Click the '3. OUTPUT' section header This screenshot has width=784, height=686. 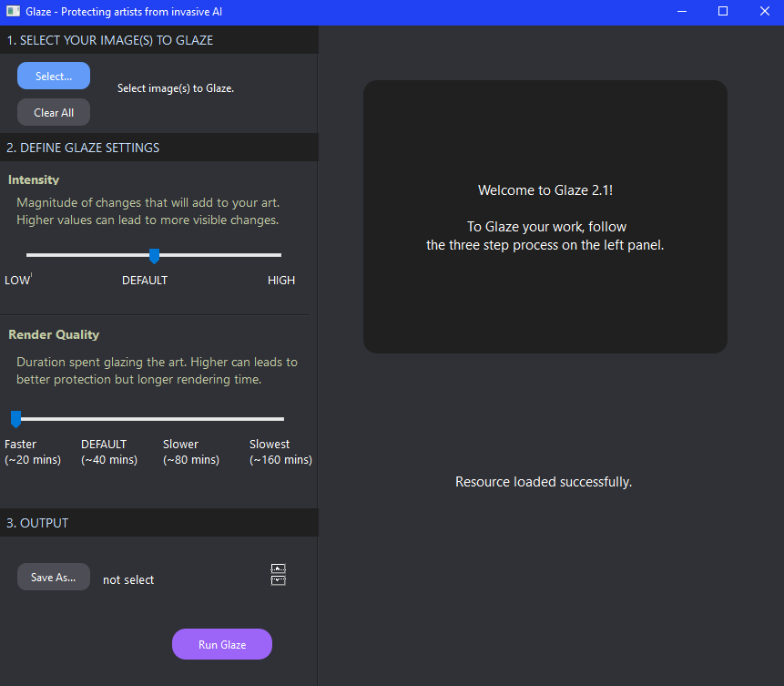click(x=159, y=523)
